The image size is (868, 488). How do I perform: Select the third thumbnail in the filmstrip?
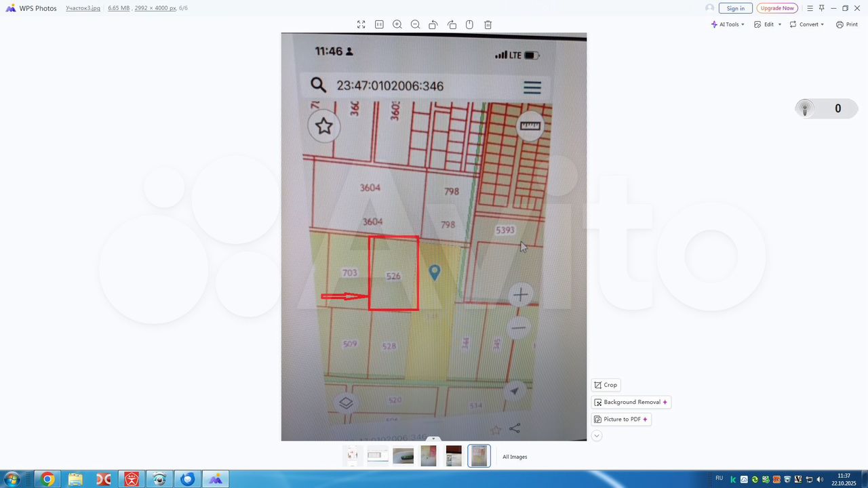tap(403, 456)
